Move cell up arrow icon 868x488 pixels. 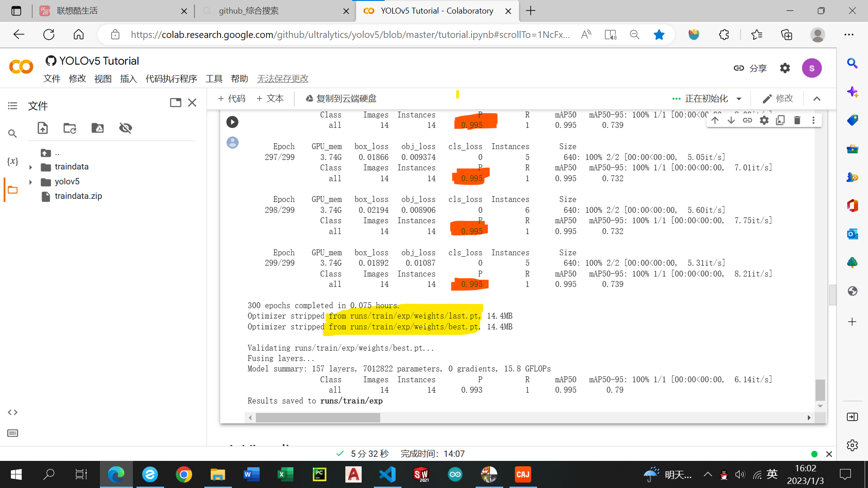[x=715, y=120]
